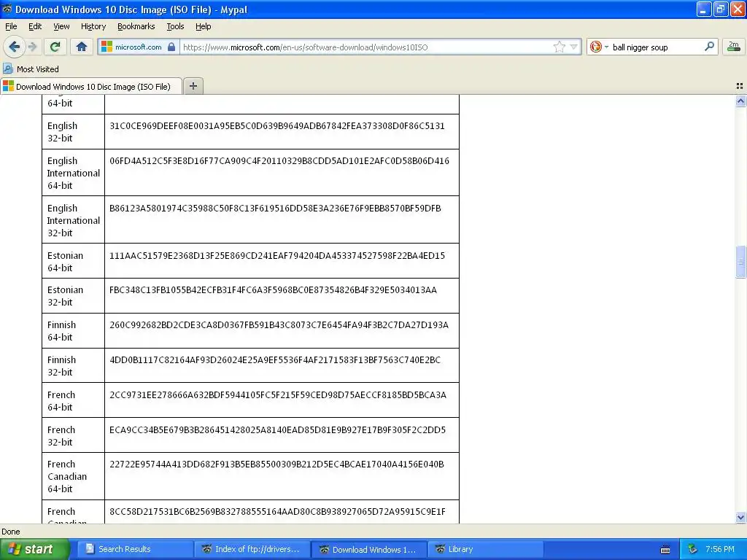Click the 7:56 PM clock
Screen dimensions: 747x560
[x=720, y=549]
